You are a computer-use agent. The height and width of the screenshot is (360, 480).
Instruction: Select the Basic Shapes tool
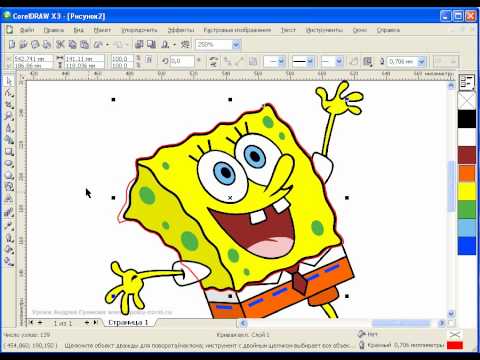[9, 187]
